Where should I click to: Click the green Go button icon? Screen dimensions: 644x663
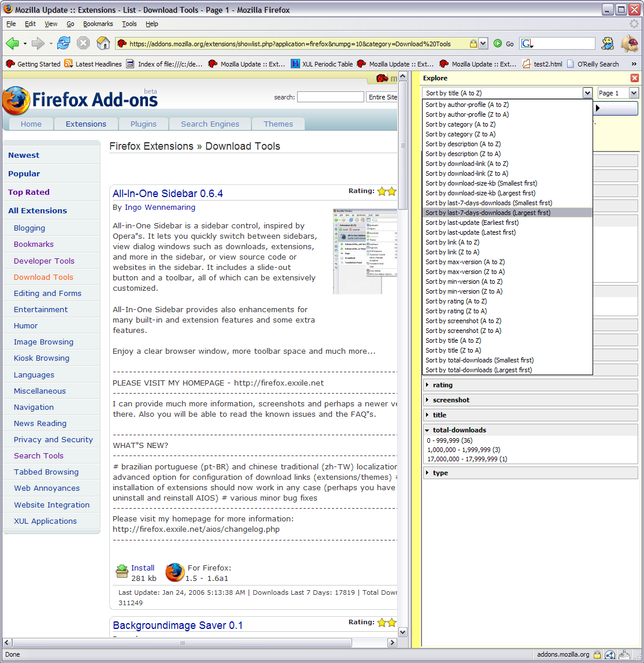[498, 43]
